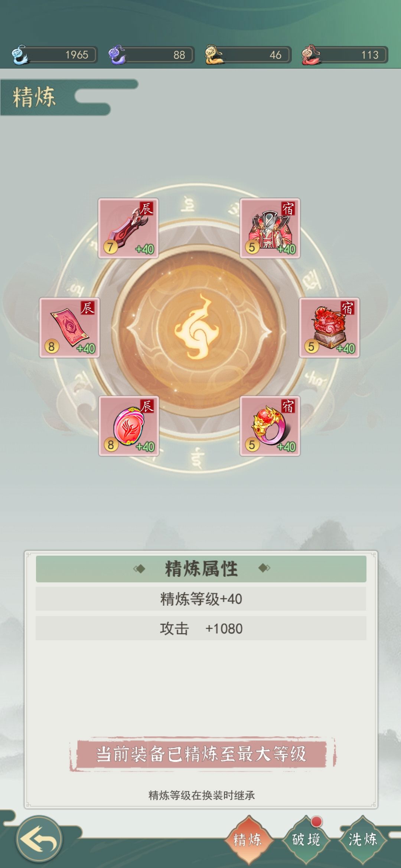This screenshot has height=868, width=401.
Task: Select the ruby ring equipment slot
Action: [270, 426]
